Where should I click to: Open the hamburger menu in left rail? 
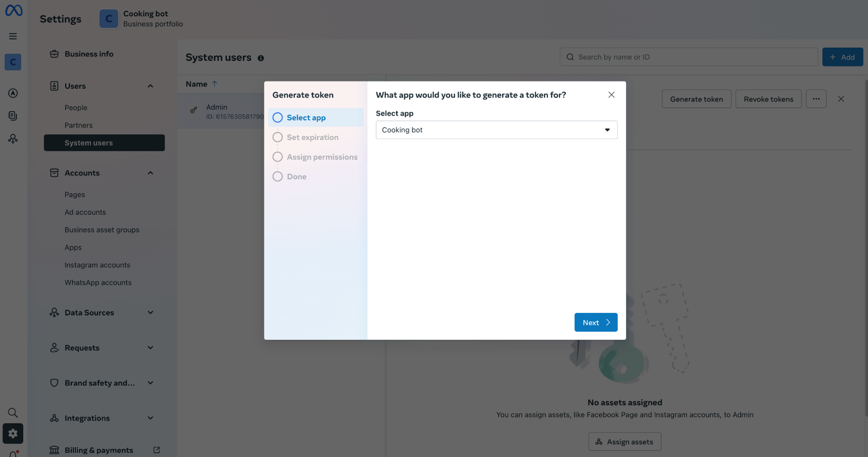tap(13, 36)
